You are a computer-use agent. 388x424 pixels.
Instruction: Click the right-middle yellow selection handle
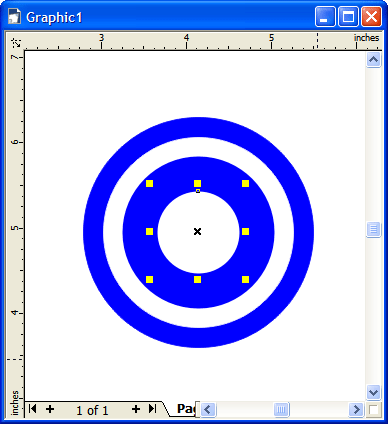pyautogui.click(x=245, y=231)
